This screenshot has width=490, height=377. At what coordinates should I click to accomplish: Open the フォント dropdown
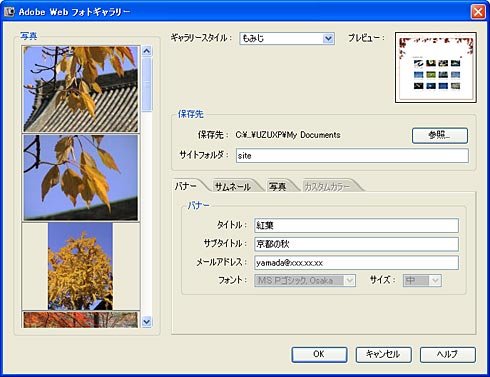[305, 280]
